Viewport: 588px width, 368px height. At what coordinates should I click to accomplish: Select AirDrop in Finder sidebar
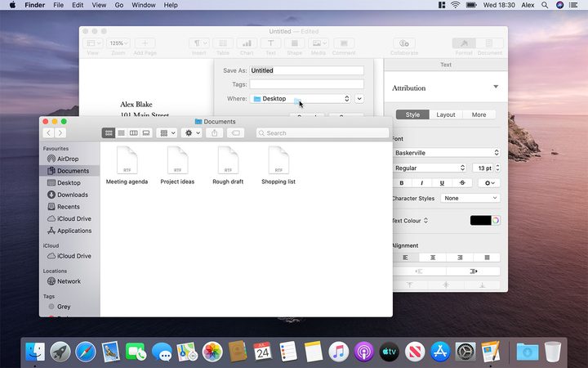click(69, 159)
